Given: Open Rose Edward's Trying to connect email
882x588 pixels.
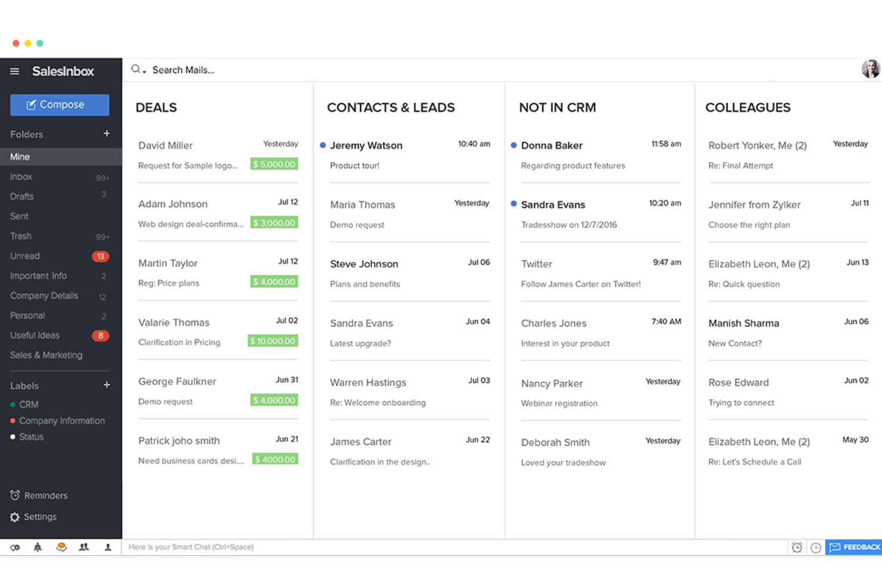Looking at the screenshot, I should coord(788,392).
